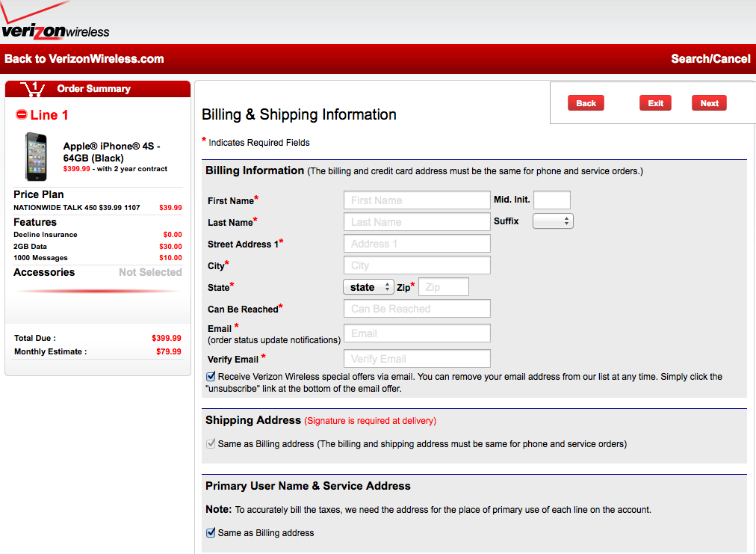
Task: Click the Total Due label
Action: click(x=34, y=338)
